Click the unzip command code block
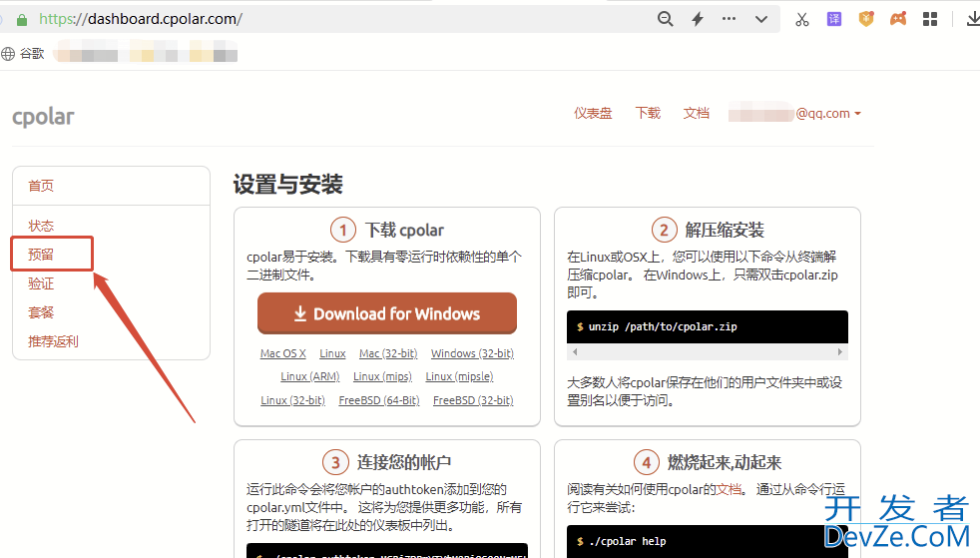Viewport: 980px width, 558px height. point(708,326)
